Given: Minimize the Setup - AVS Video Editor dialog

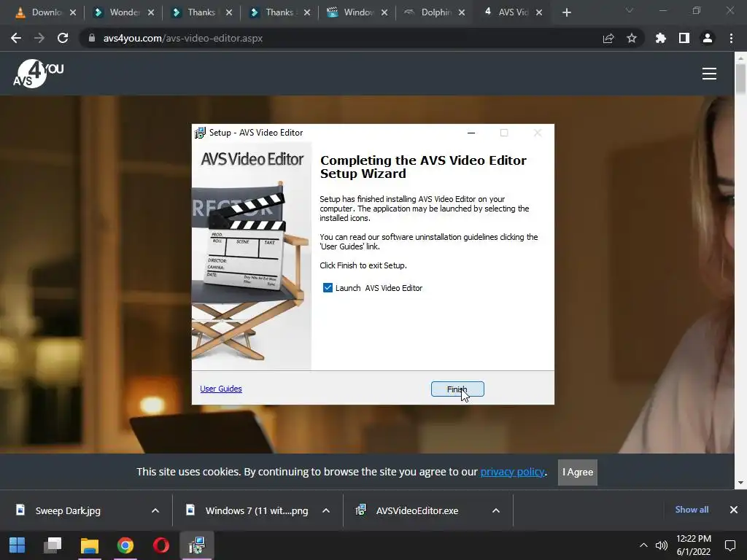Looking at the screenshot, I should (471, 133).
